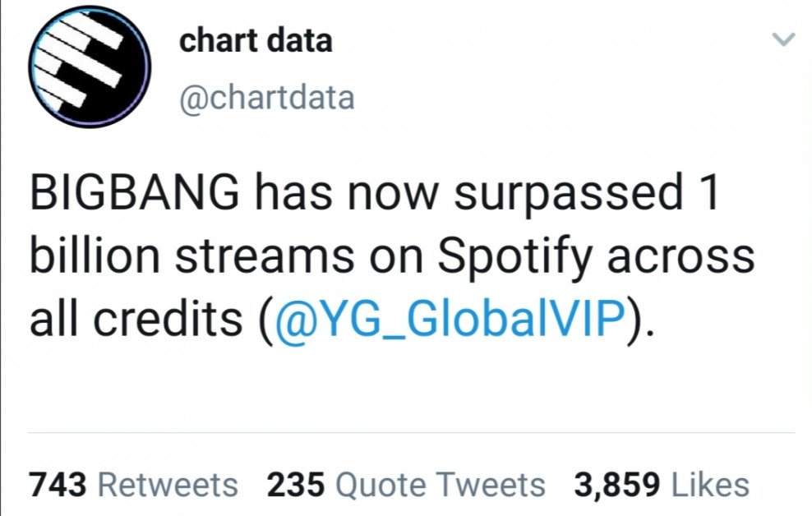Click the "all credits" phrase in the tweet
812x516 pixels.
136,318
